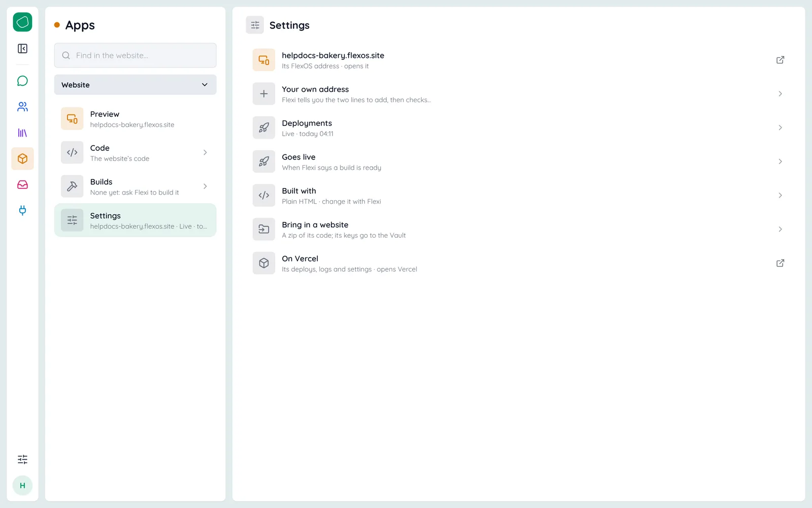This screenshot has width=812, height=508.
Task: Expand Deployments chevron arrow
Action: point(780,128)
